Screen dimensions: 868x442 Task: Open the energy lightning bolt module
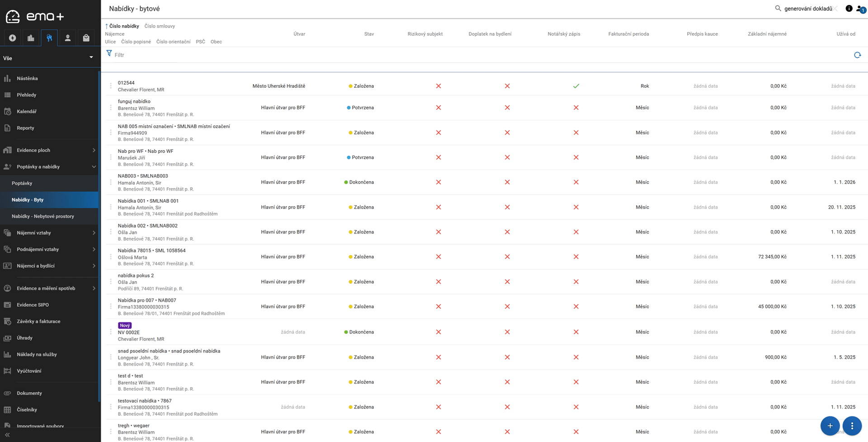tap(13, 38)
